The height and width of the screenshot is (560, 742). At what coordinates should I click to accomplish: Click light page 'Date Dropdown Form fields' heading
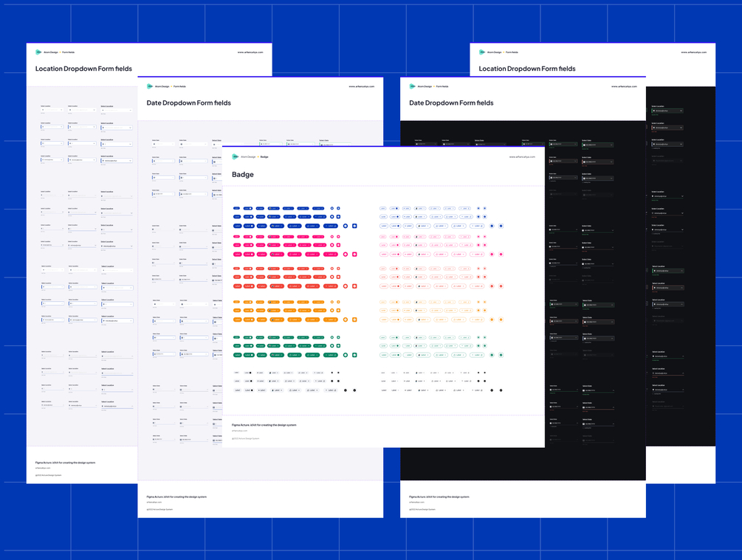coord(189,103)
